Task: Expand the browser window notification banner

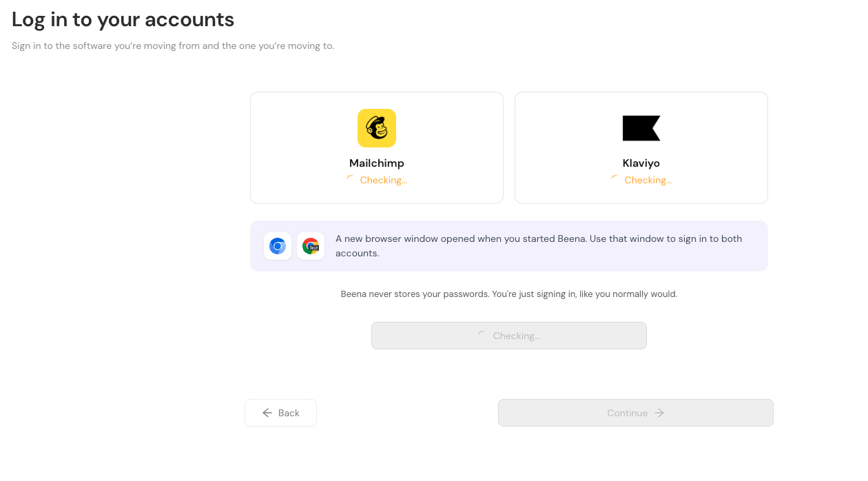Action: [508, 246]
